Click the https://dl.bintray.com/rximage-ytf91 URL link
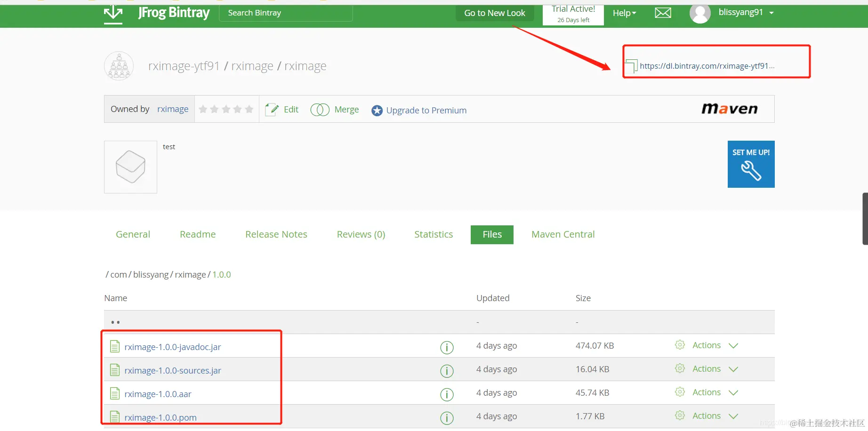Image resolution: width=868 pixels, height=431 pixels. point(707,66)
